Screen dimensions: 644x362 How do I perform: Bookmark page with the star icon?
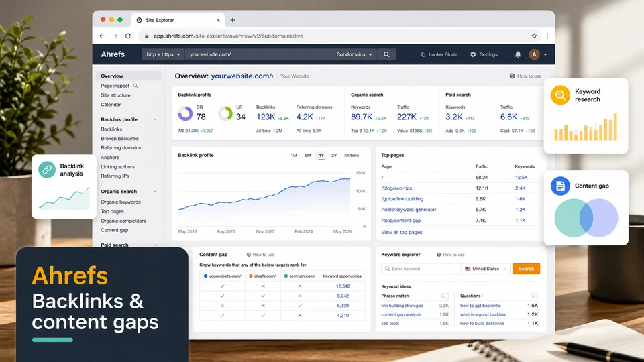[x=534, y=36]
